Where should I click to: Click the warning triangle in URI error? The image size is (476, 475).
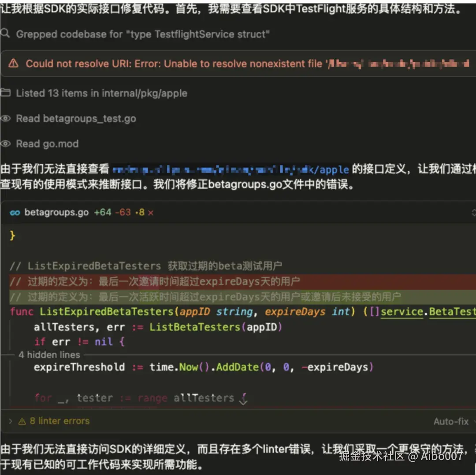(13, 64)
